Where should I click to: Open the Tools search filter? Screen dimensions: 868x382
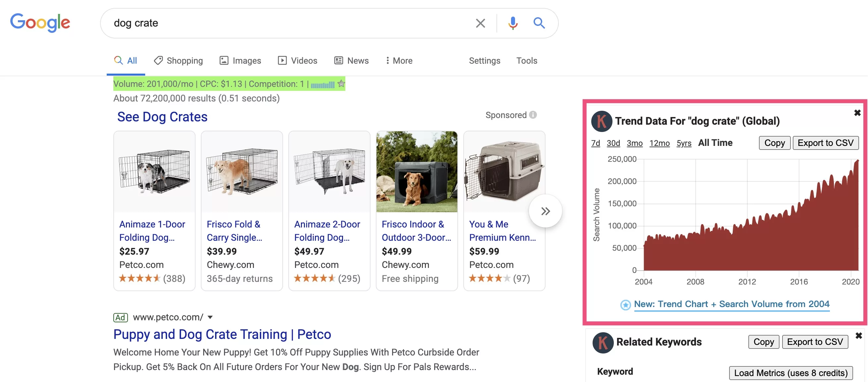tap(526, 61)
